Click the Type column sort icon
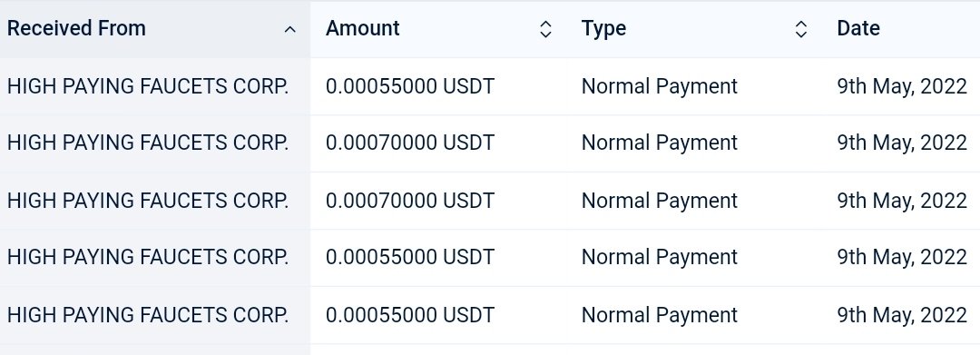Image resolution: width=980 pixels, height=355 pixels. click(x=801, y=29)
